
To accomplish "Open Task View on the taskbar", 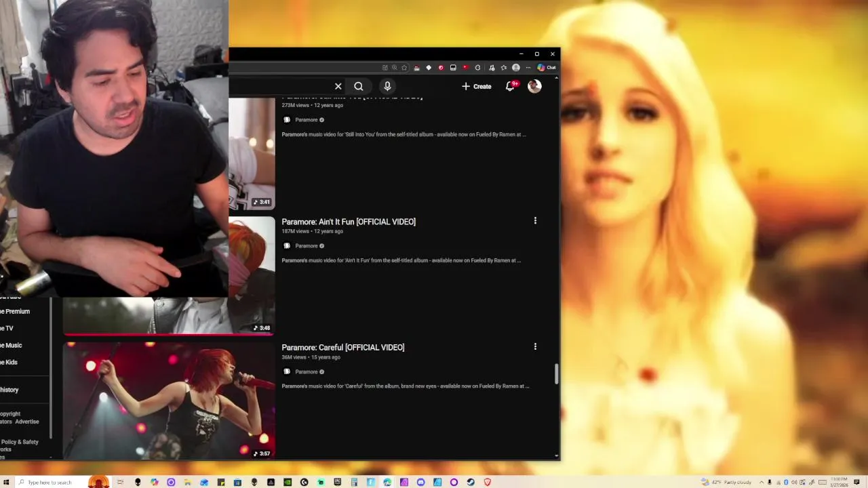I will (x=120, y=482).
